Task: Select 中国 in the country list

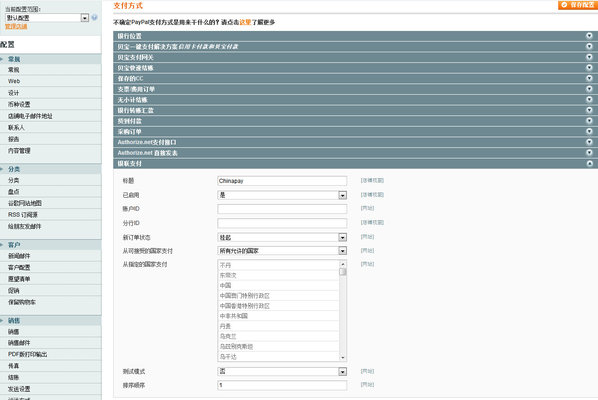Action: coord(278,285)
